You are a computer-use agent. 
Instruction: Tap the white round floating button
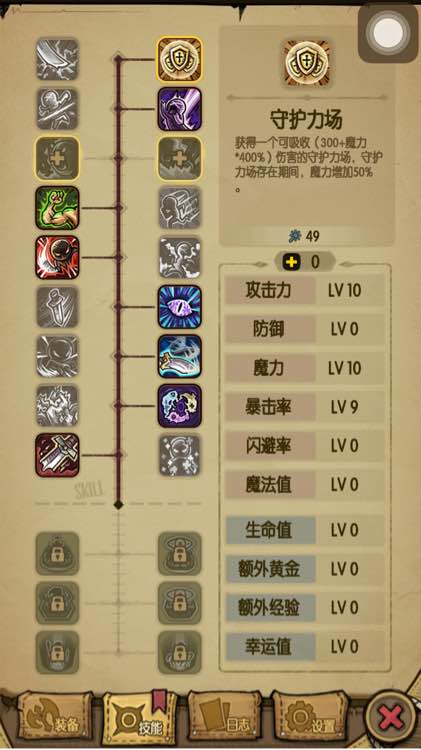click(x=388, y=33)
